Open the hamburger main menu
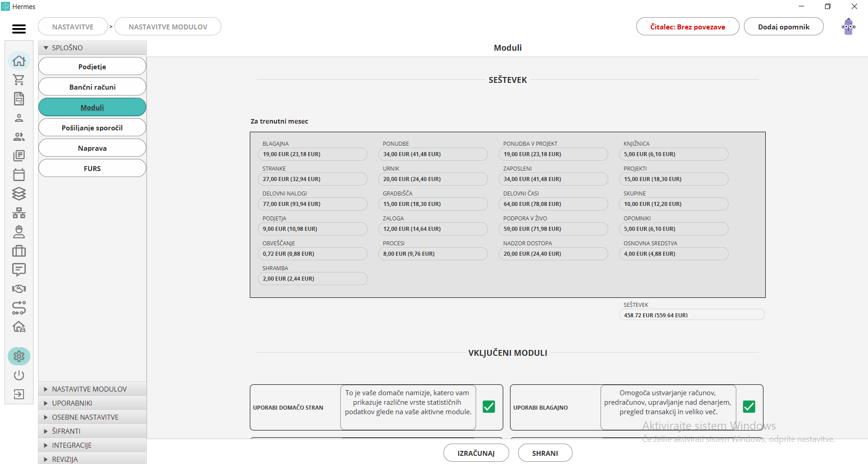The width and height of the screenshot is (868, 464). tap(19, 29)
